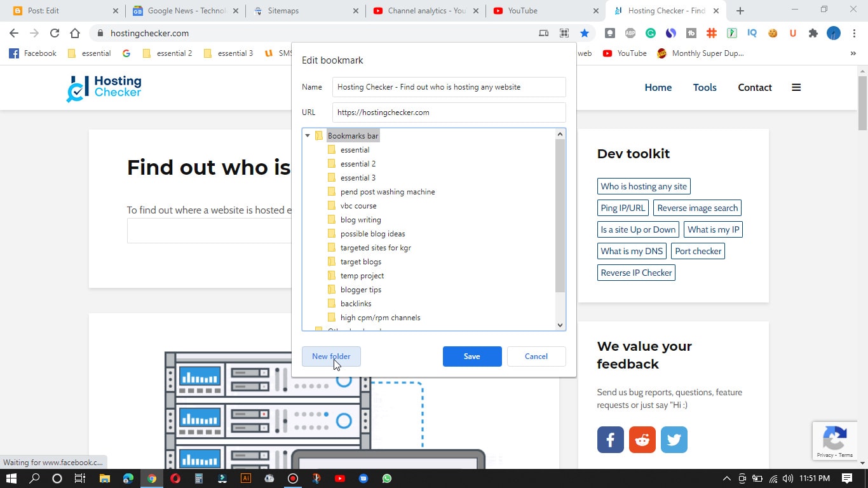Create a New folder for the bookmark
Screen dimensions: 868x488
(x=331, y=356)
